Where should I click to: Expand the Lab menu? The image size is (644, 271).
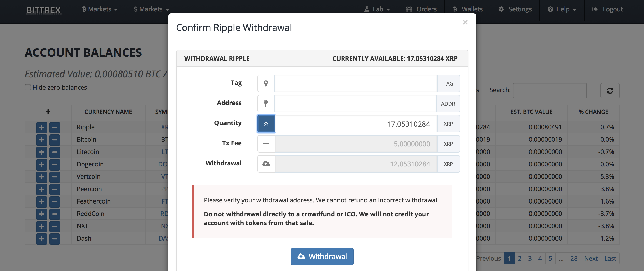(377, 9)
